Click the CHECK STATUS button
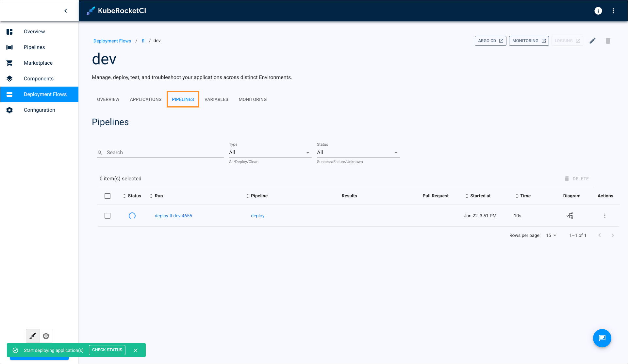Screen dimensions: 628x364 click(107, 350)
